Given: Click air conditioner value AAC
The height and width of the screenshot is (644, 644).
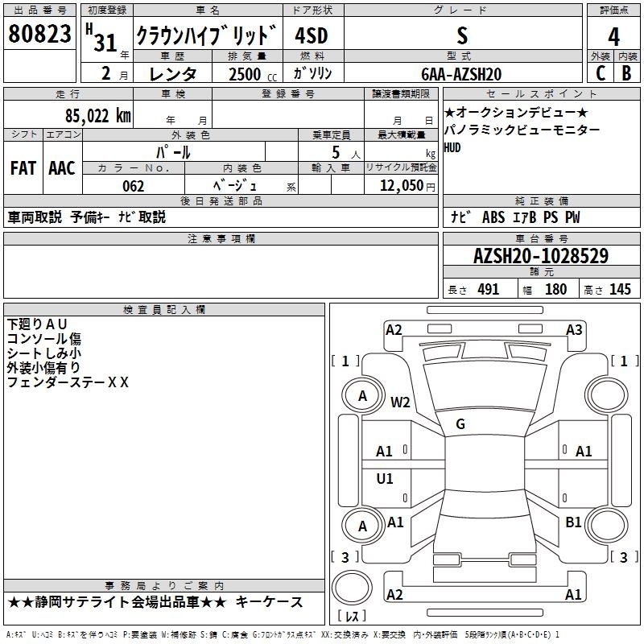Looking at the screenshot, I should pyautogui.click(x=62, y=168).
